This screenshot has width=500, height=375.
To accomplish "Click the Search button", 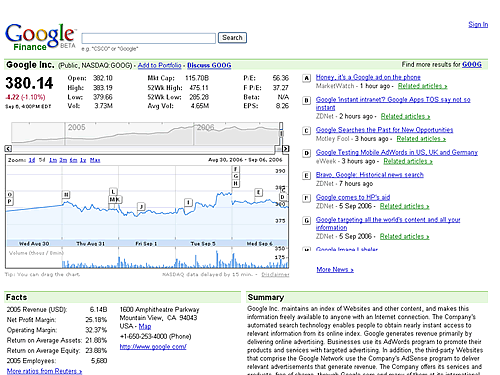I will pos(232,38).
